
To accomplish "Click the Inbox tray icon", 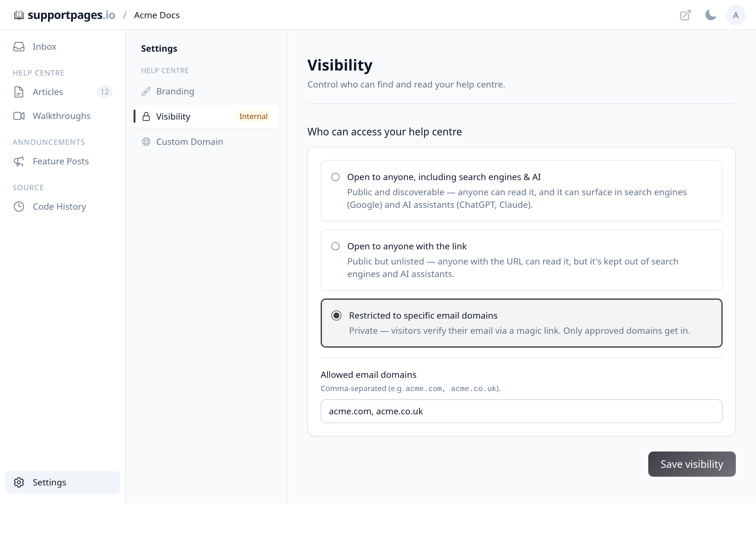I will pyautogui.click(x=19, y=47).
